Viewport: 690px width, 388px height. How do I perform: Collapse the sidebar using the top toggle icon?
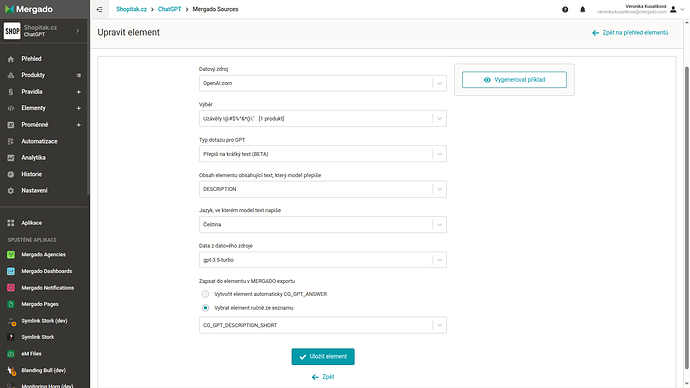tap(99, 9)
